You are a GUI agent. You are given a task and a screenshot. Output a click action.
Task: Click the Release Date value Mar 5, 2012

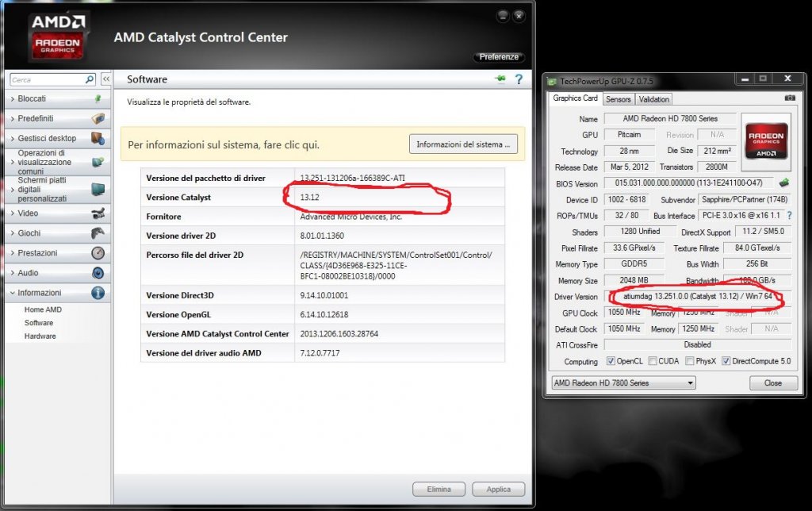pyautogui.click(x=629, y=167)
